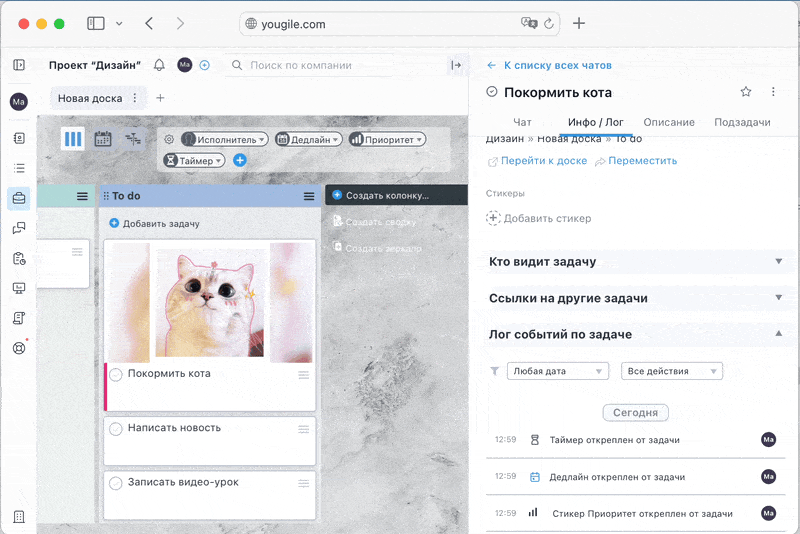The image size is (800, 534).
Task: Click Создать сводку option
Action: click(374, 222)
